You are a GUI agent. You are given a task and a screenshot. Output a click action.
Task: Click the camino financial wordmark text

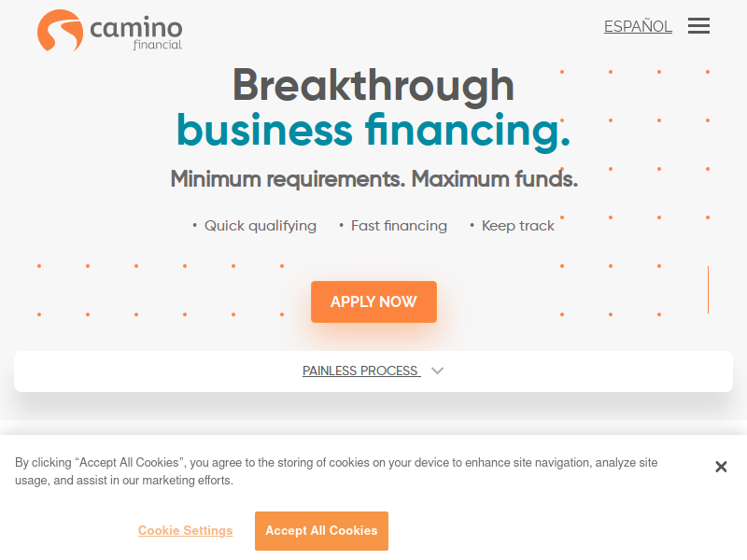[x=135, y=33]
